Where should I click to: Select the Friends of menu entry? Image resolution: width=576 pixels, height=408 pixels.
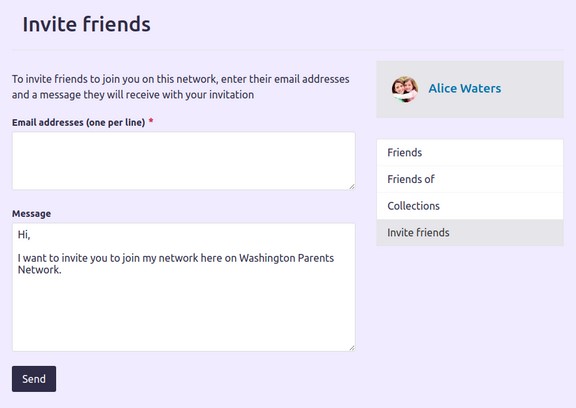point(470,179)
